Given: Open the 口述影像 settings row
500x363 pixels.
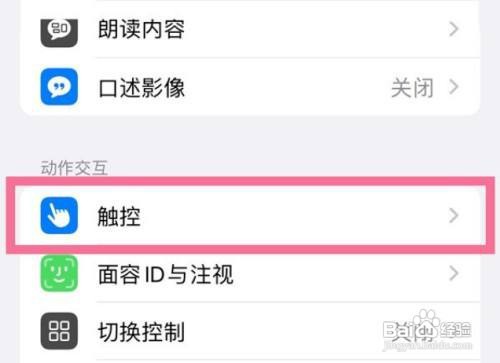Looking at the screenshot, I should click(250, 87).
